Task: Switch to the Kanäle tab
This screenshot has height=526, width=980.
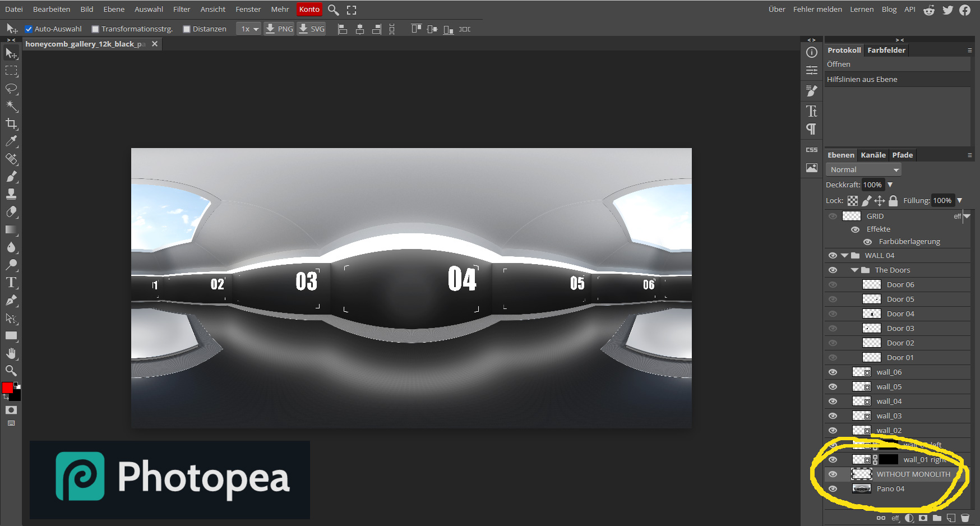Action: pyautogui.click(x=873, y=155)
